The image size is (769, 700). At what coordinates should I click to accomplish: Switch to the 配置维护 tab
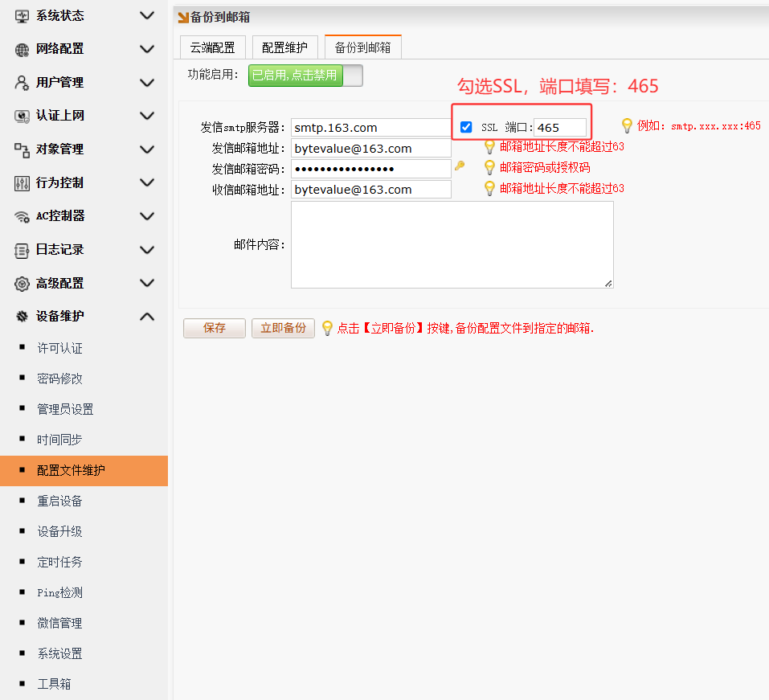point(285,47)
